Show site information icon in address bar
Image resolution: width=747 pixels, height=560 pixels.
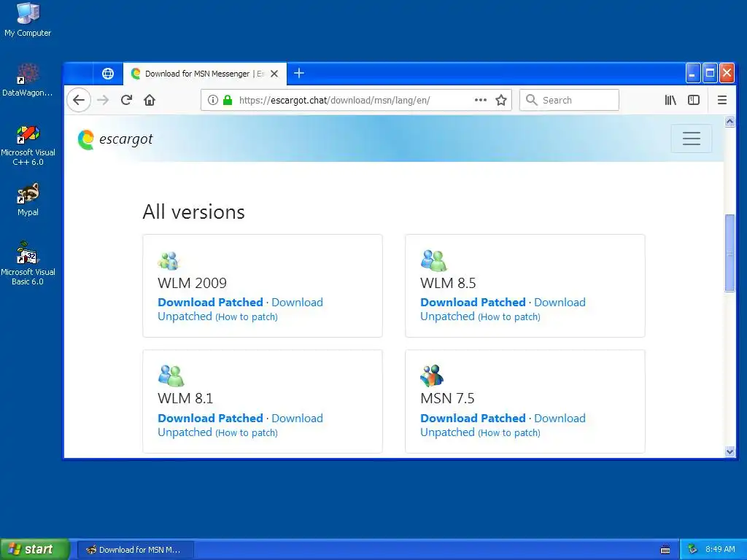tap(213, 100)
